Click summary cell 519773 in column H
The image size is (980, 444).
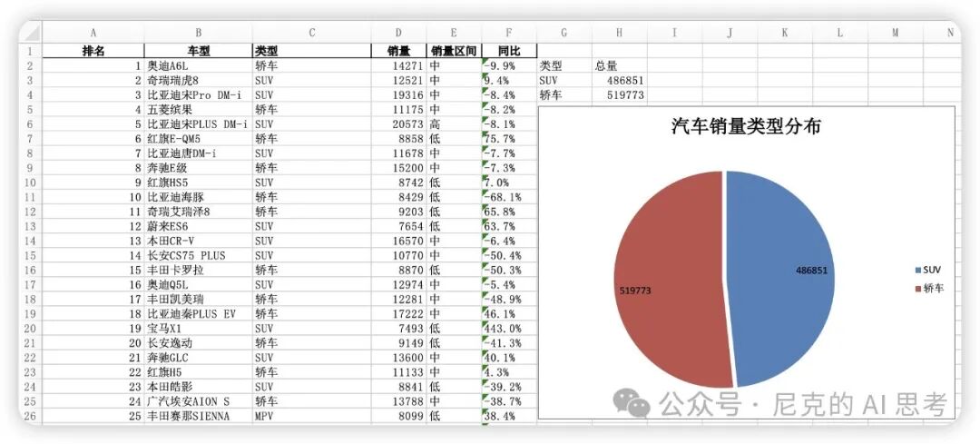pos(620,95)
